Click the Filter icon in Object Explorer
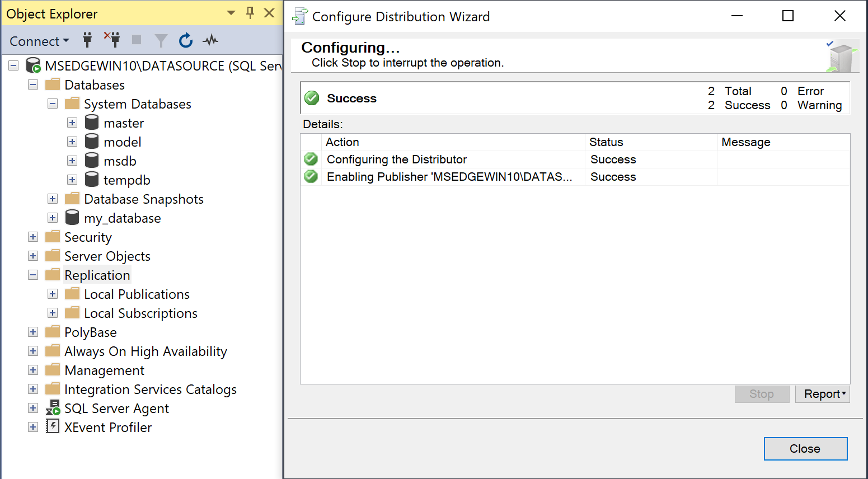Screen dimensions: 868x479 tap(161, 40)
